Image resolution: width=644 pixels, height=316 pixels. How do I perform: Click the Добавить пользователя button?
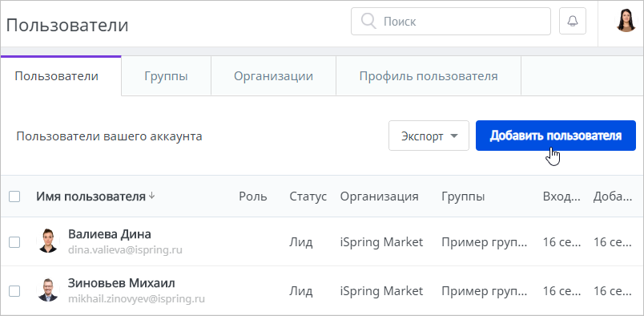pyautogui.click(x=556, y=136)
